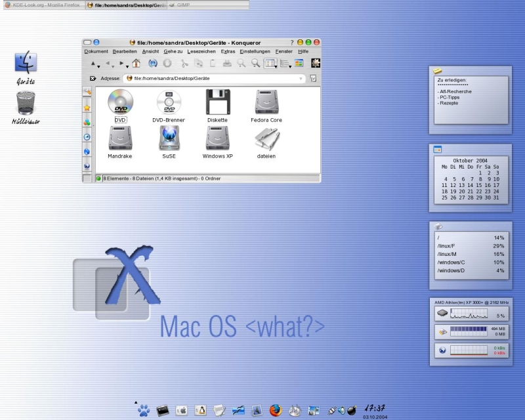Open the Windows XP drive icon
The image size is (525, 420).
pyautogui.click(x=218, y=138)
